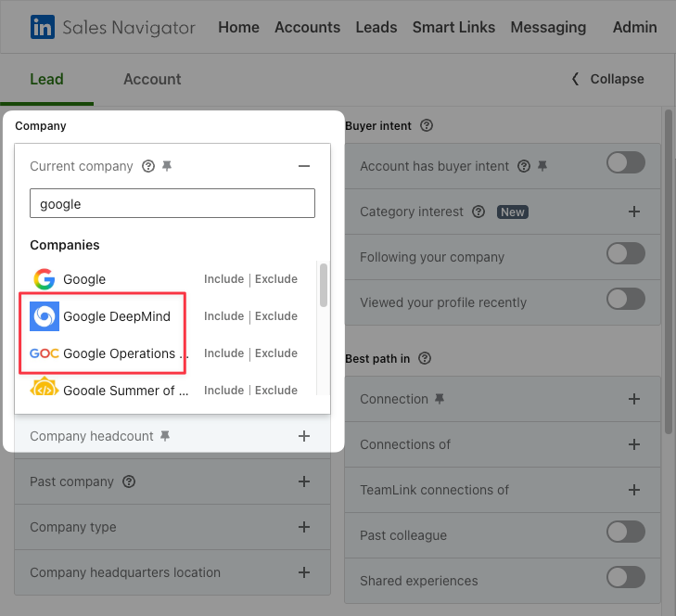Click the Current company help question icon
This screenshot has height=616, width=676.
pos(148,166)
